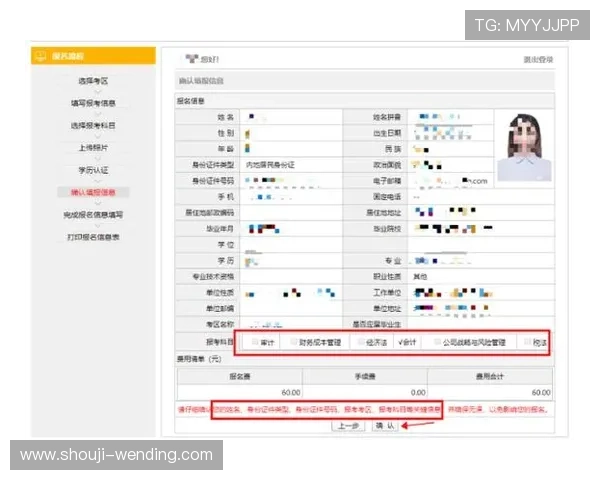Click the 报名信息 section heading
The width and height of the screenshot is (600, 480).
click(x=191, y=101)
